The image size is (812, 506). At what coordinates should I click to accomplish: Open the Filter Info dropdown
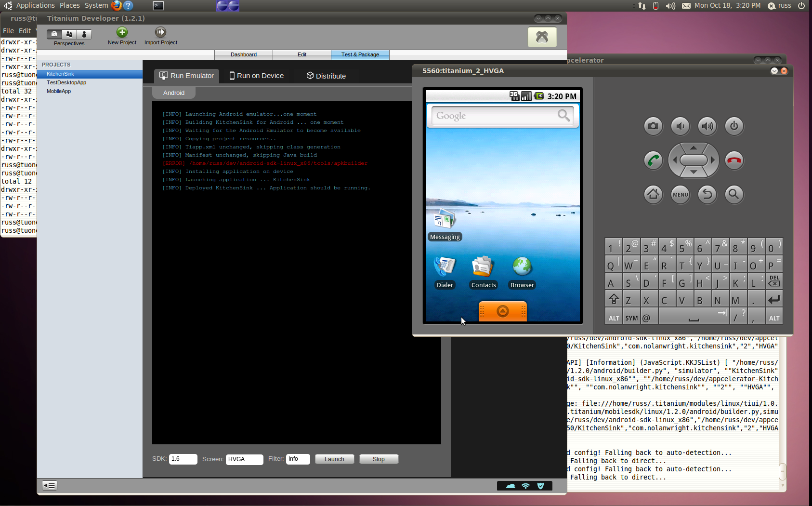(x=298, y=459)
